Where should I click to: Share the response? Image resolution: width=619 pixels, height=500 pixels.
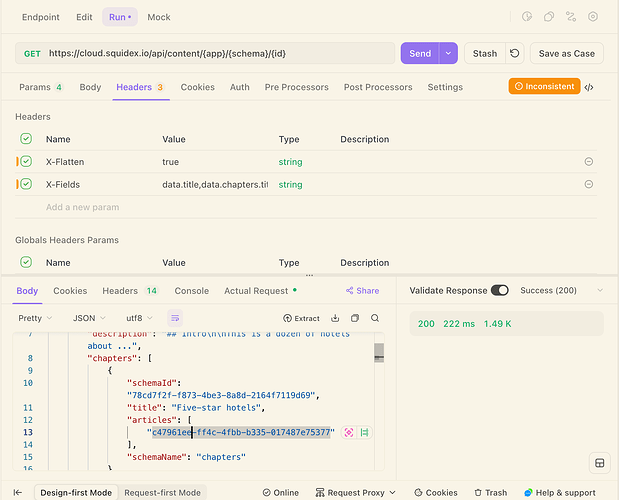click(362, 291)
